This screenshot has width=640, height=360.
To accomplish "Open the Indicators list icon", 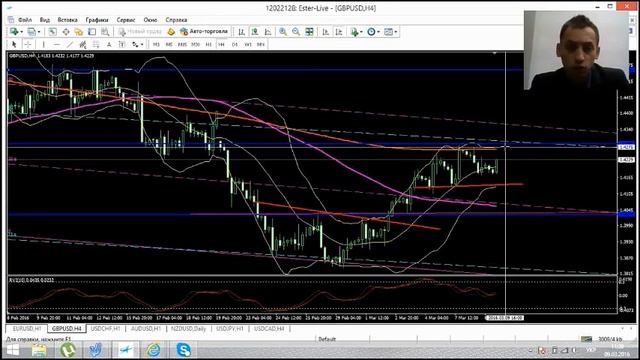I will tap(354, 32).
